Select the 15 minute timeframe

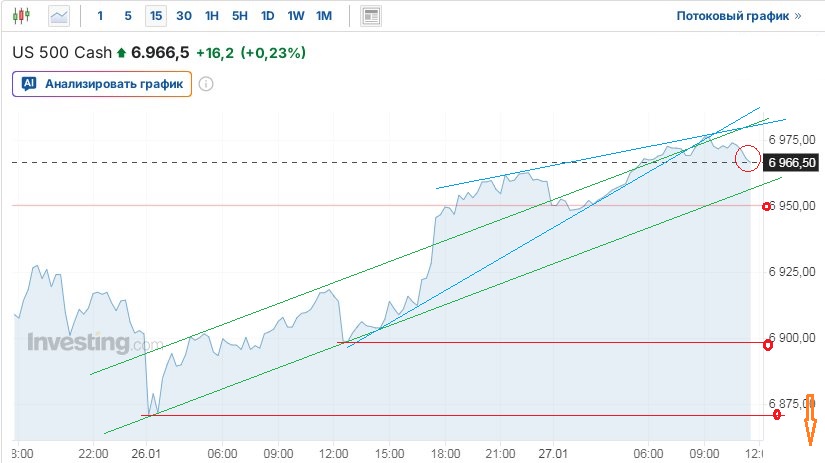coord(155,16)
